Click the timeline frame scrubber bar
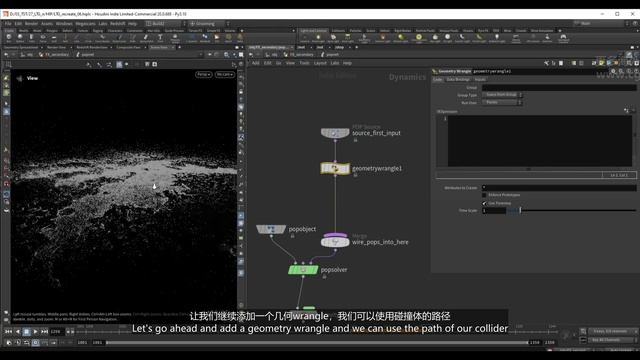640x360 pixels. (317, 342)
